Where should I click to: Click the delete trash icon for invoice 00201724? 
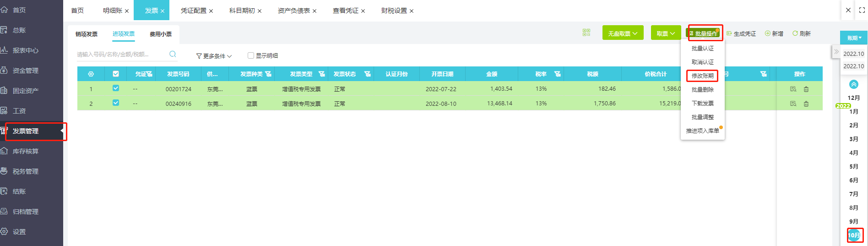pyautogui.click(x=806, y=89)
